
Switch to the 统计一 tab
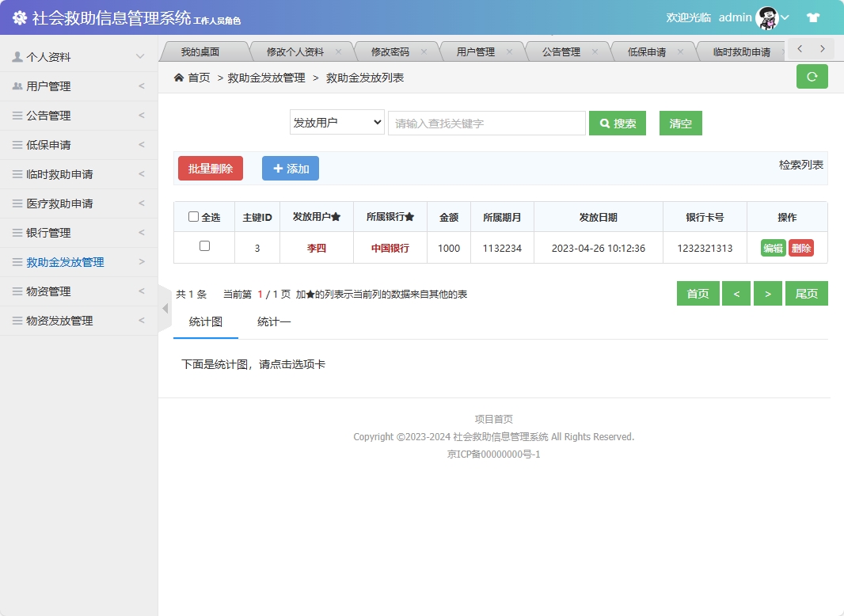(272, 322)
